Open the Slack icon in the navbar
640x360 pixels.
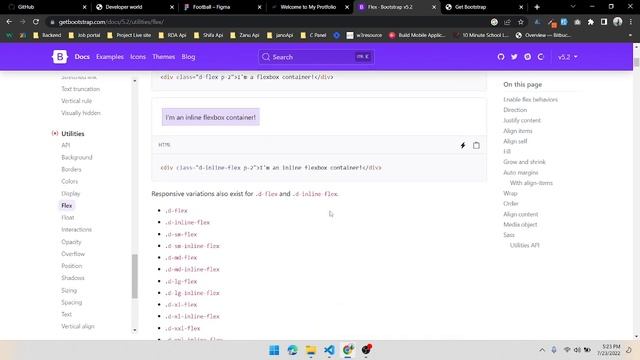[527, 57]
